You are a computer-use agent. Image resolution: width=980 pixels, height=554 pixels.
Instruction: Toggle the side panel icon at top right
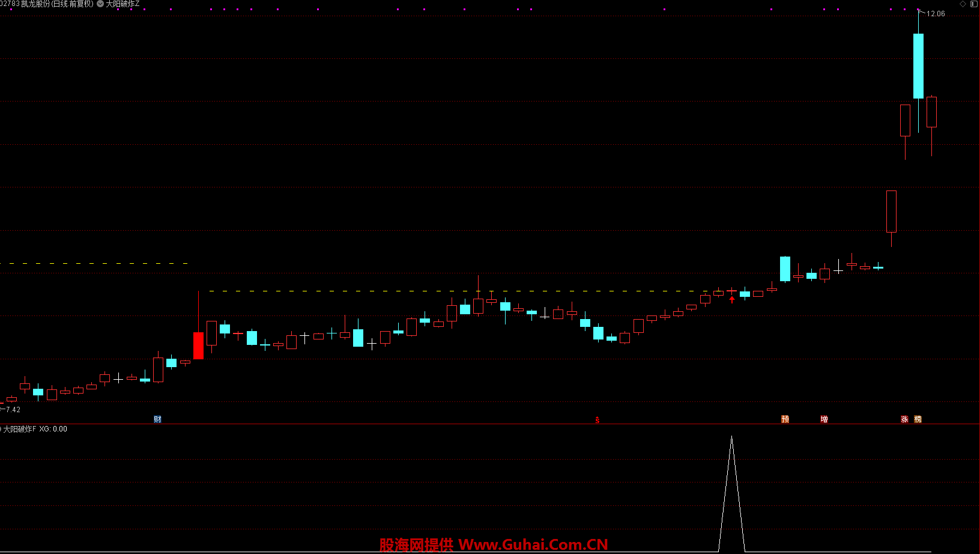[x=973, y=4]
